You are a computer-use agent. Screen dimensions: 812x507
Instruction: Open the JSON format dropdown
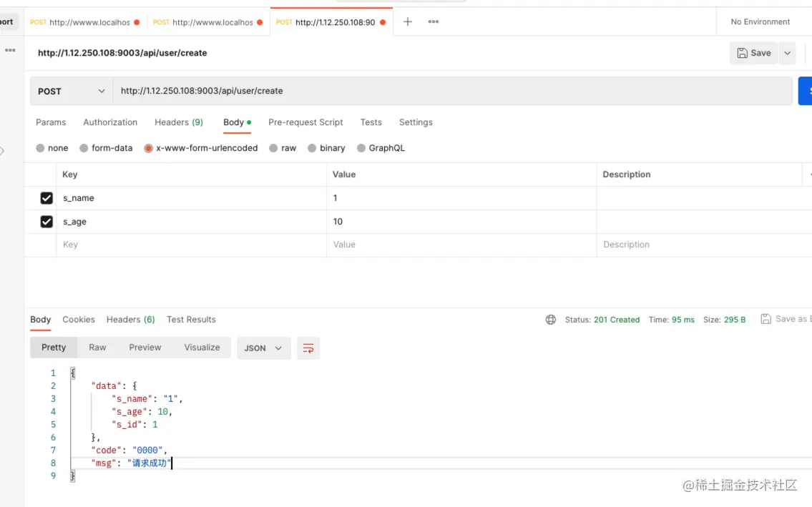[263, 348]
